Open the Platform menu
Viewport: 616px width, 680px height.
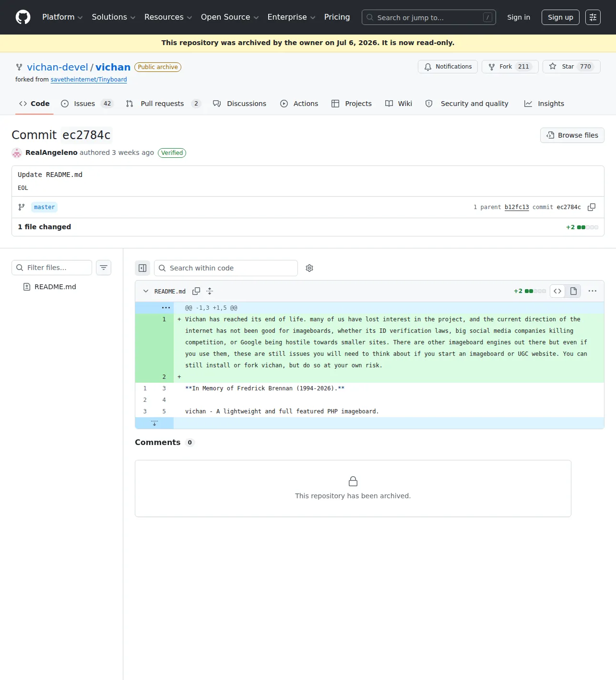[62, 17]
